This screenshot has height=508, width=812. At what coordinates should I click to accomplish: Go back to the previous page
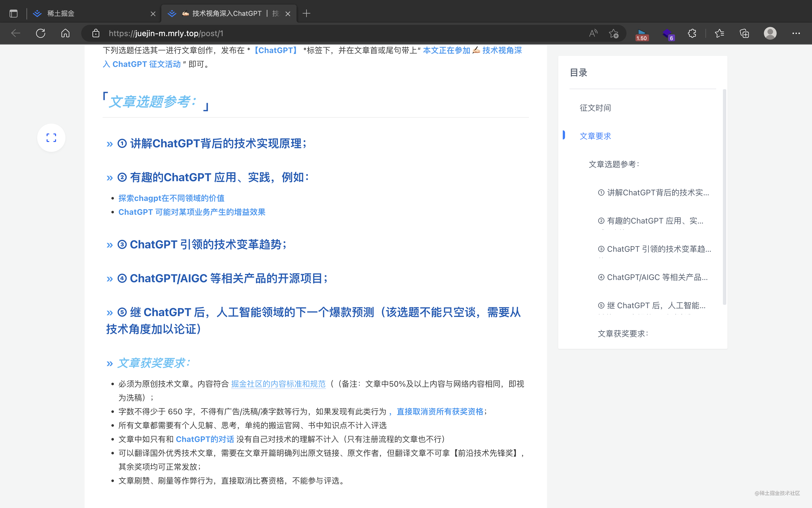pyautogui.click(x=16, y=33)
